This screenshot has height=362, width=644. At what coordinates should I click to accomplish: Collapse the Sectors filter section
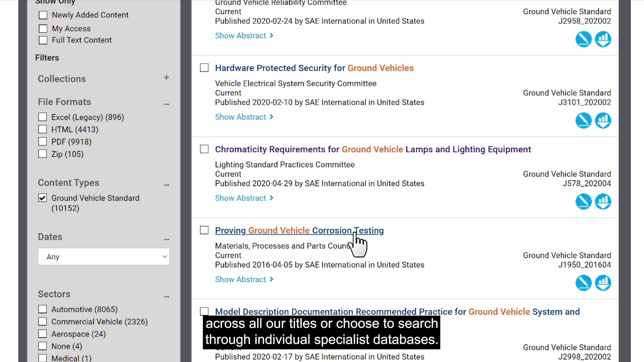click(167, 296)
